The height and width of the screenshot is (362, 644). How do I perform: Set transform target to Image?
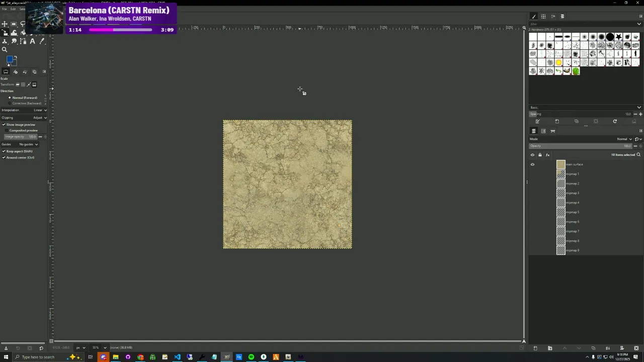[x=34, y=84]
